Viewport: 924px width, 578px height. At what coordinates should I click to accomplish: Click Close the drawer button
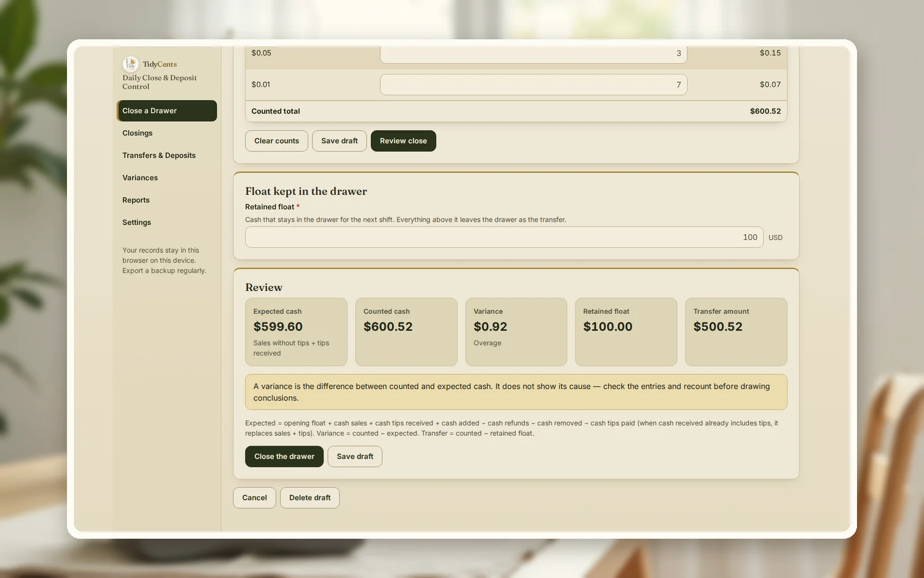(x=284, y=457)
